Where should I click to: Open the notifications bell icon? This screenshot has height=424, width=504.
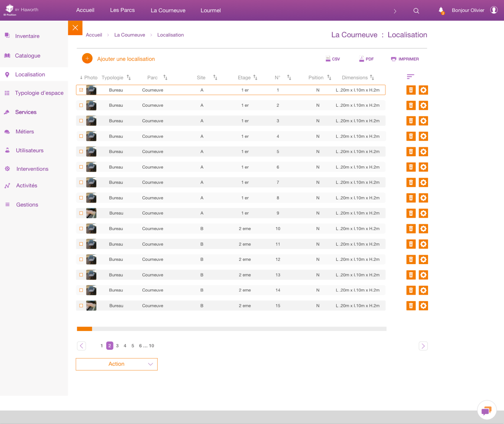(441, 10)
